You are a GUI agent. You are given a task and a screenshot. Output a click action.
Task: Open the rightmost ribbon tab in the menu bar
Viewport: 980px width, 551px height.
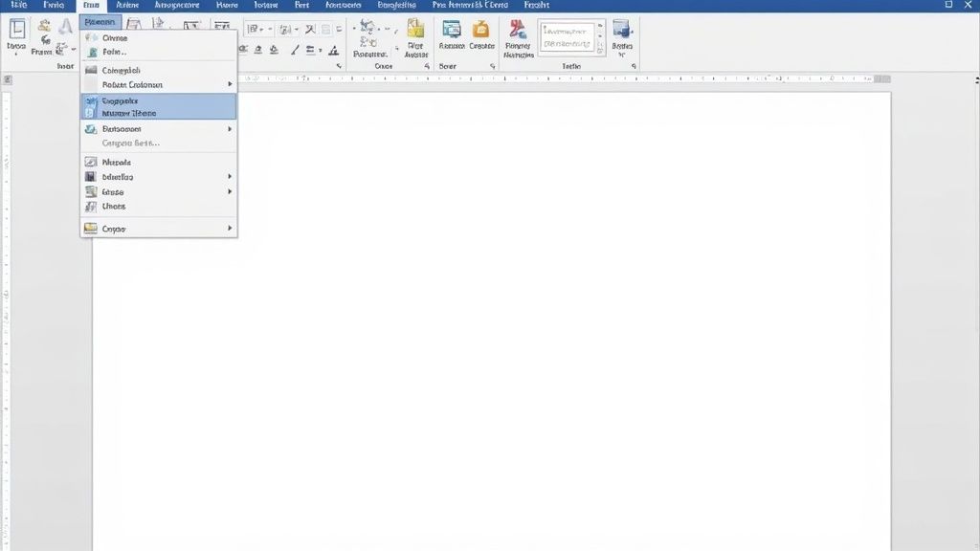tap(537, 5)
